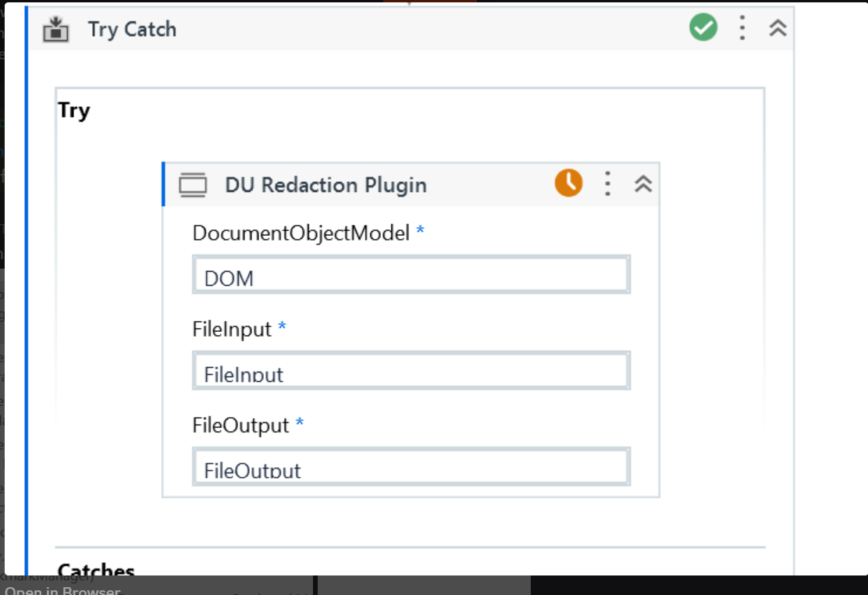Screen dimensions: 868x595
Task: Collapse the DU Redaction Plugin activity
Action: pos(643,184)
